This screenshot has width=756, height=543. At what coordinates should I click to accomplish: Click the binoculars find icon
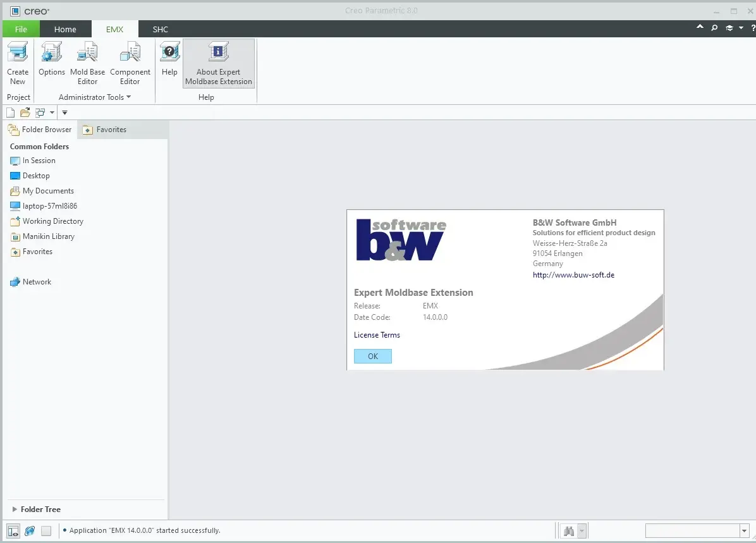(569, 532)
